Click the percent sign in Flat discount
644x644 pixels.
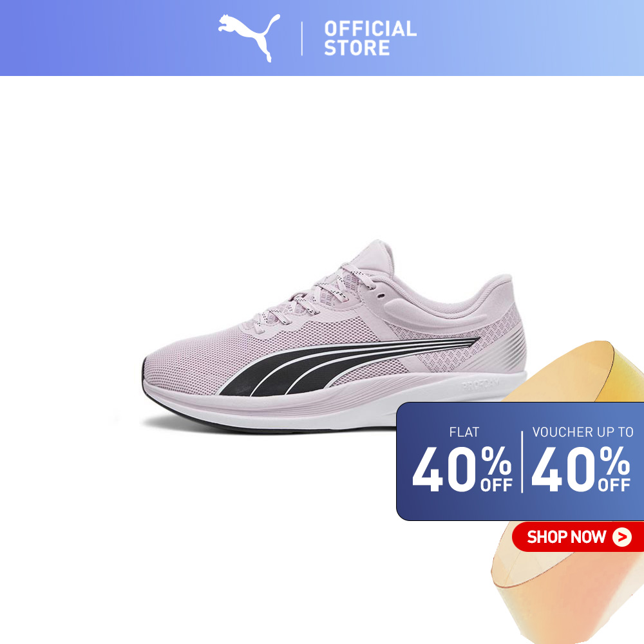[x=496, y=461]
